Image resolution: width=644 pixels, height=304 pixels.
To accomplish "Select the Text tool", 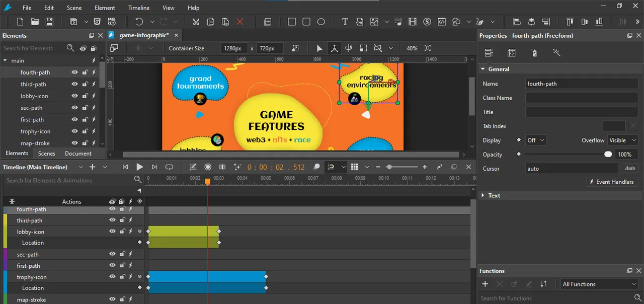I will tap(345, 22).
